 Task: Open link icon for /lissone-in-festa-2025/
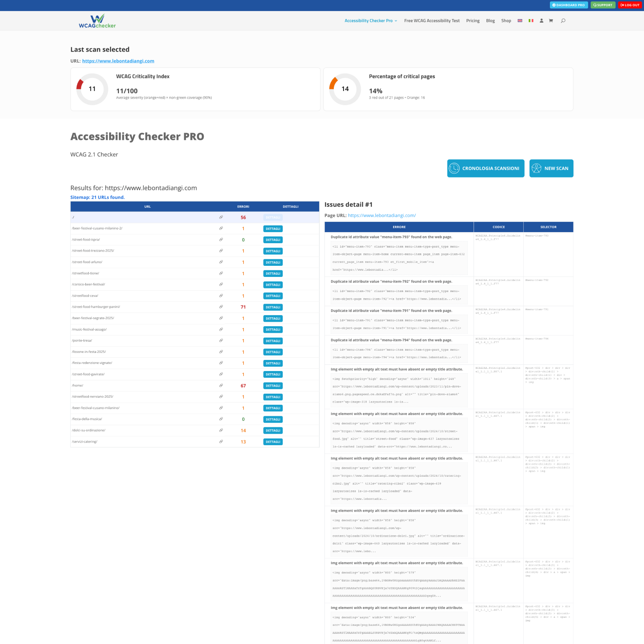point(221,352)
